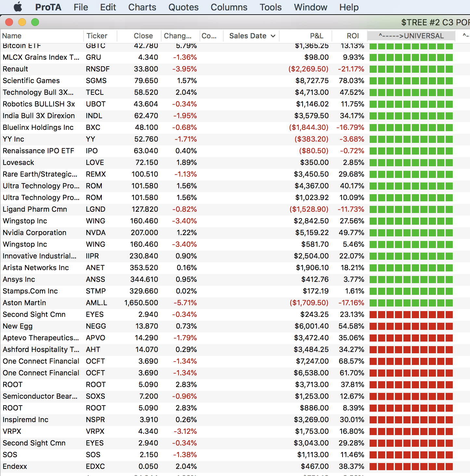470x476 pixels.
Task: Open the Help menu
Action: 349,7
